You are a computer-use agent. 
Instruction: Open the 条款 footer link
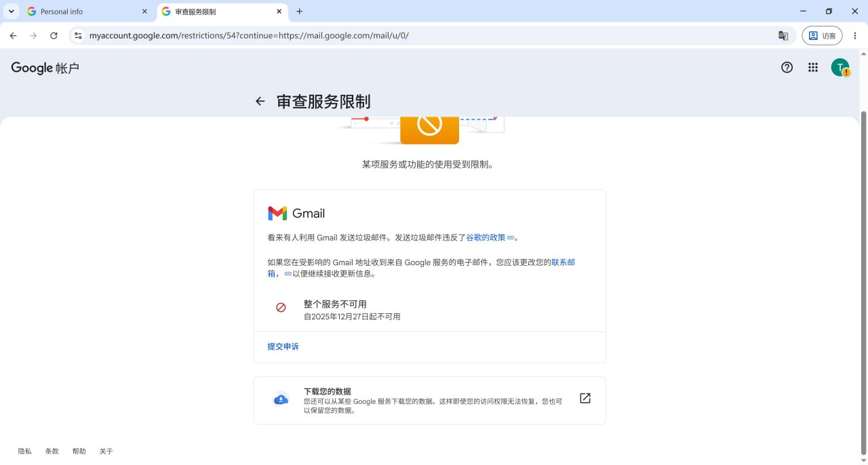[x=52, y=451]
